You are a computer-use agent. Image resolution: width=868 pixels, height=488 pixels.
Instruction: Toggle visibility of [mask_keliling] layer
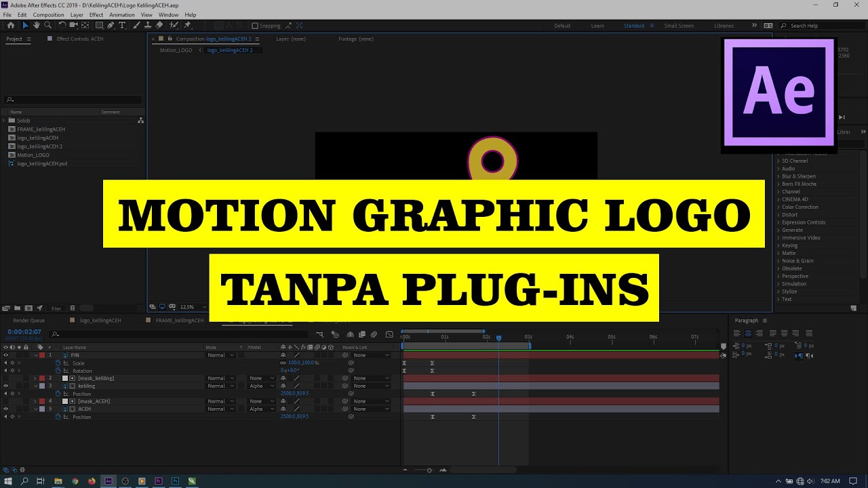tap(5, 378)
